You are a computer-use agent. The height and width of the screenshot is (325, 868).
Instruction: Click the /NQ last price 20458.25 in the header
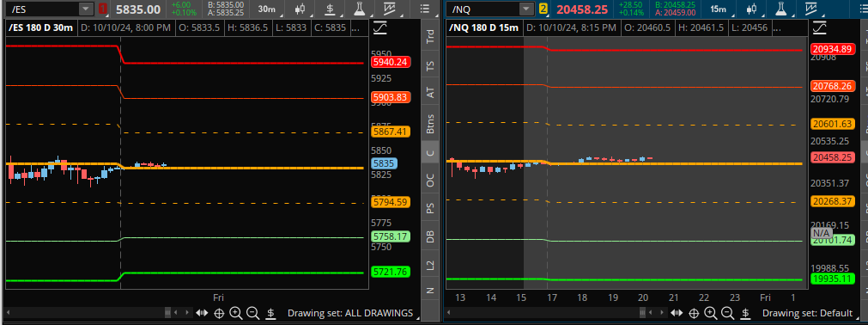click(x=582, y=9)
